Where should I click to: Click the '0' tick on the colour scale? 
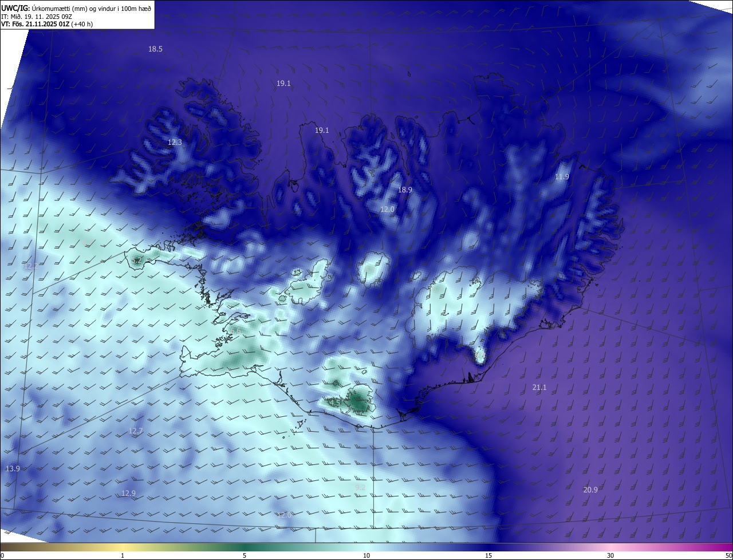pyautogui.click(x=2, y=555)
